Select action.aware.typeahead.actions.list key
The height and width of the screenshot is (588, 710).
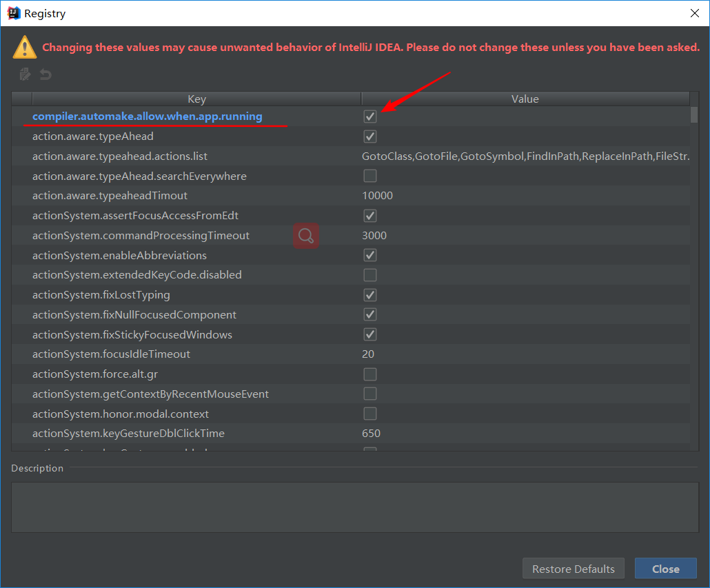pyautogui.click(x=120, y=156)
